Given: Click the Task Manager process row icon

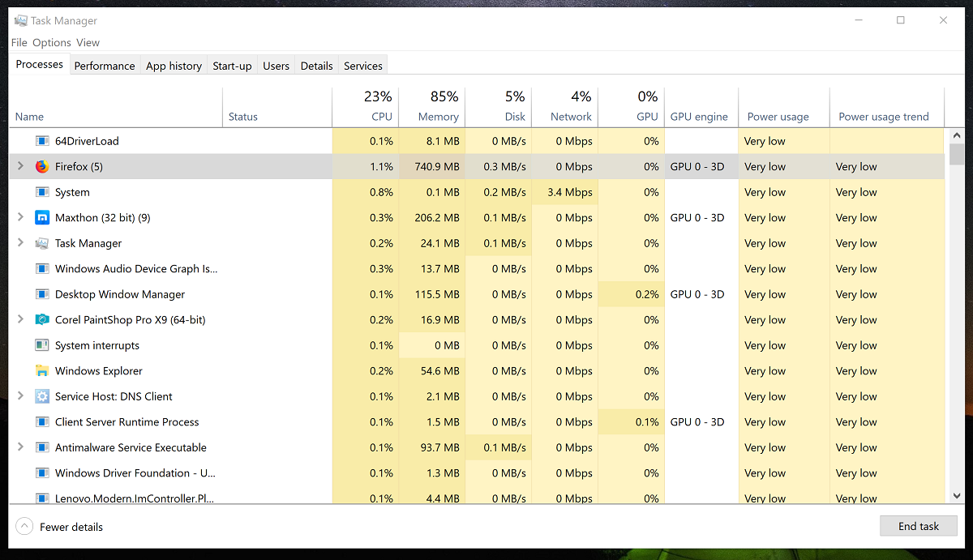Looking at the screenshot, I should 42,244.
